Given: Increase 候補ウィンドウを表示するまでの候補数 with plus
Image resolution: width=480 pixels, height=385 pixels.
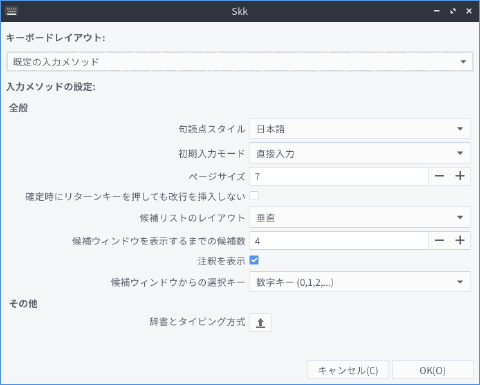Looking at the screenshot, I should point(460,240).
